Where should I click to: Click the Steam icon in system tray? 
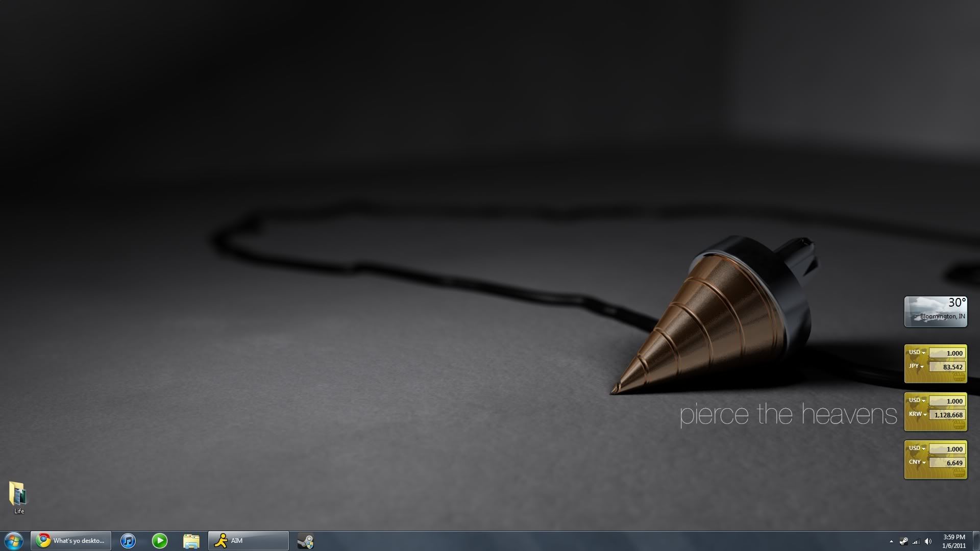point(903,541)
